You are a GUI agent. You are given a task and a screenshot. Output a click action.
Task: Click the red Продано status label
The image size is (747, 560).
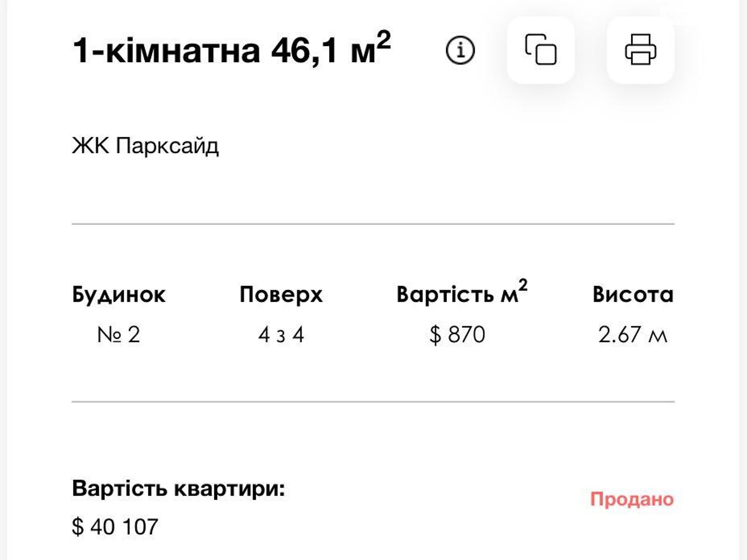coord(632,499)
